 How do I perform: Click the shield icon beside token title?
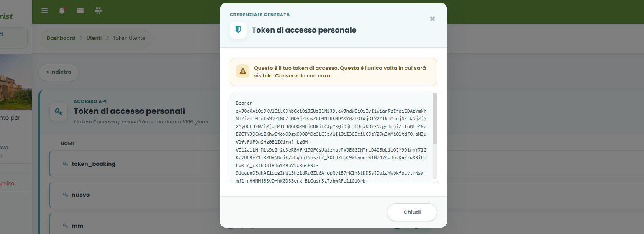pyautogui.click(x=238, y=30)
